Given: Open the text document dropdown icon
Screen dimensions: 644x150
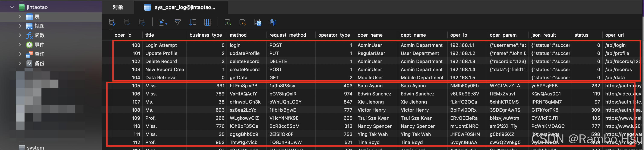Looking at the screenshot, I should pos(163,22).
